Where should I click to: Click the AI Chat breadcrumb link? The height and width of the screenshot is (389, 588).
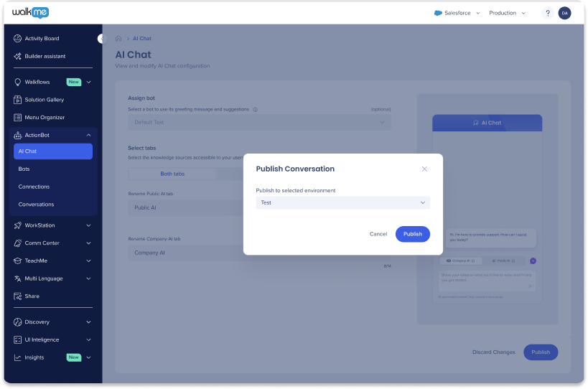(142, 38)
